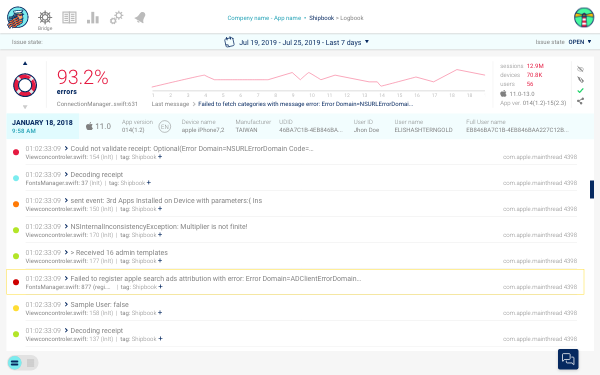This screenshot has height=375, width=600.
Task: Open the notifications bell icon
Action: click(140, 17)
